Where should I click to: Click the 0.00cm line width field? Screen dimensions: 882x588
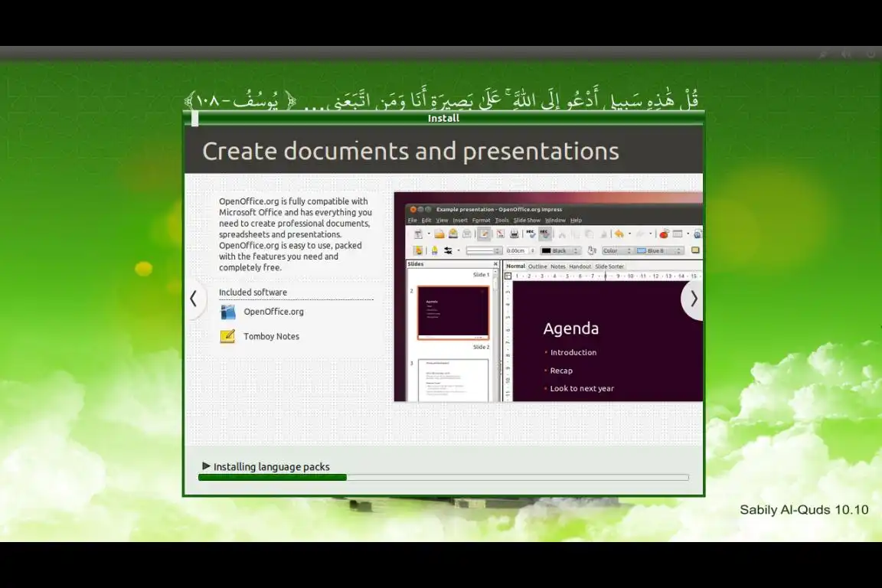coord(521,251)
